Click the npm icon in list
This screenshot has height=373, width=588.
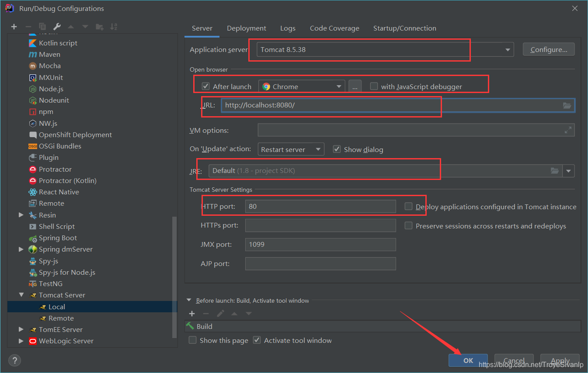point(32,112)
